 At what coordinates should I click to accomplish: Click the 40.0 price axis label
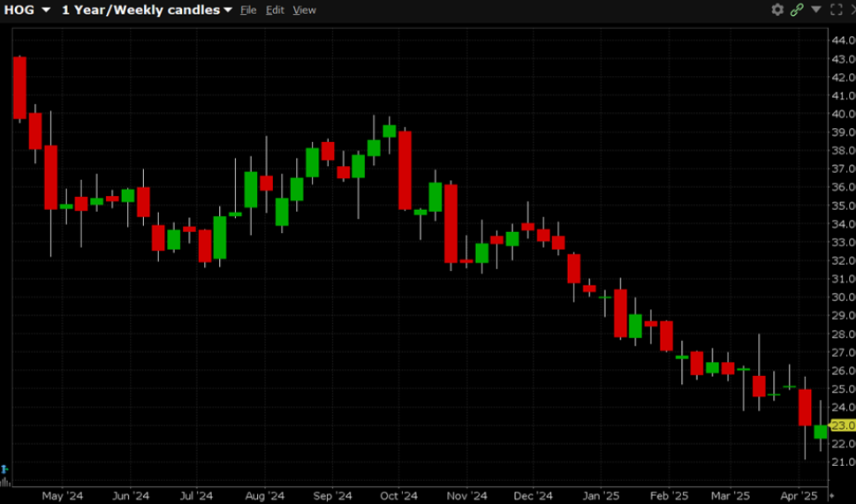click(844, 114)
